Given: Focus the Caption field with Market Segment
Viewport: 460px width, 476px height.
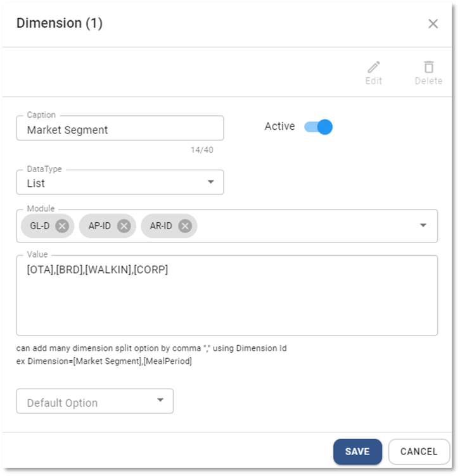Looking at the screenshot, I should point(120,129).
